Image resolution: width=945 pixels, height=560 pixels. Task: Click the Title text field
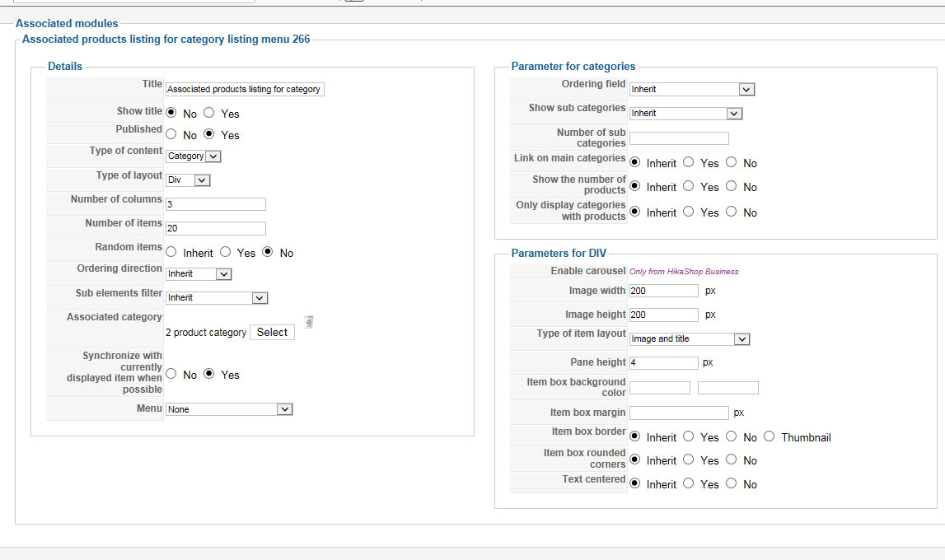pyautogui.click(x=245, y=89)
